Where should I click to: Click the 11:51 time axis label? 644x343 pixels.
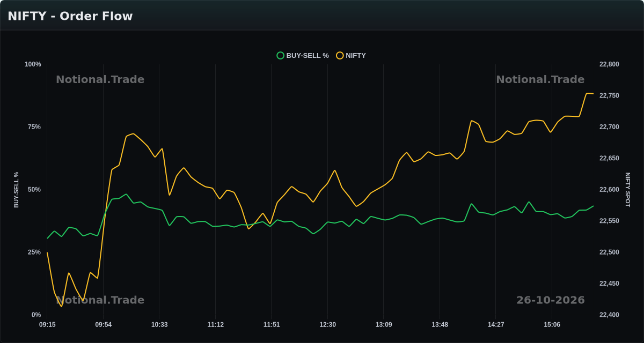click(x=272, y=325)
